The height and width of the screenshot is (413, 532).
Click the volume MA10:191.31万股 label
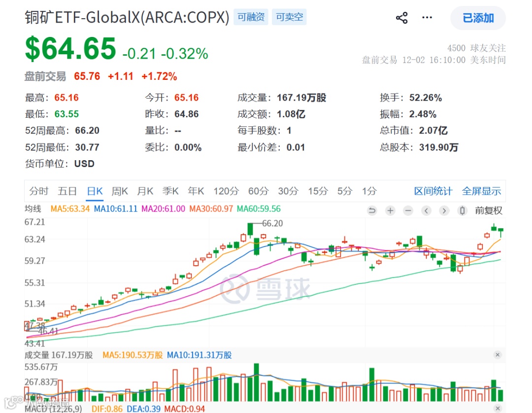pos(199,355)
